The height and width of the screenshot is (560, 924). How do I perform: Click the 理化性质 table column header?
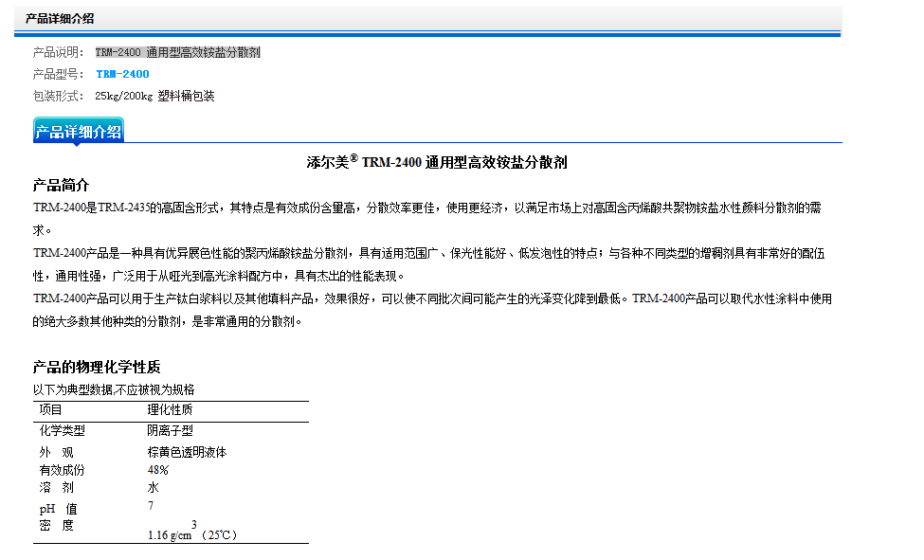(170, 410)
